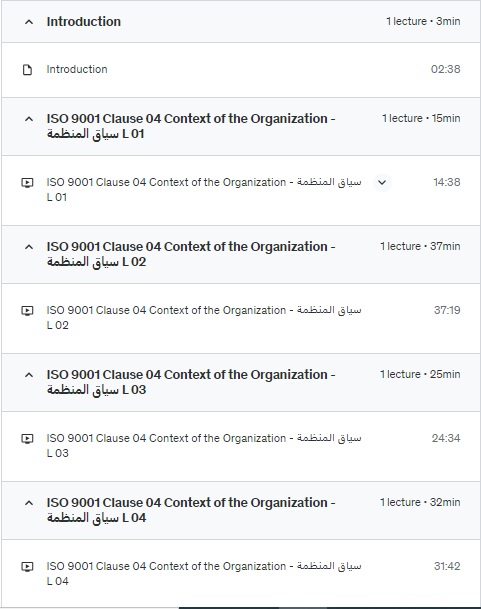
Task: Select the L 03 section header title
Action: [191, 382]
